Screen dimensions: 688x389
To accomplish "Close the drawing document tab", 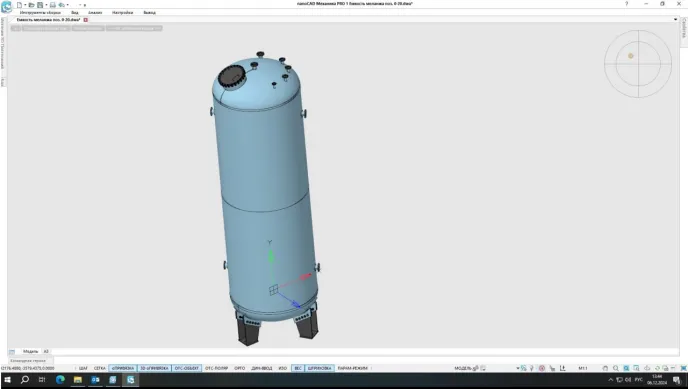I will pyautogui.click(x=86, y=20).
